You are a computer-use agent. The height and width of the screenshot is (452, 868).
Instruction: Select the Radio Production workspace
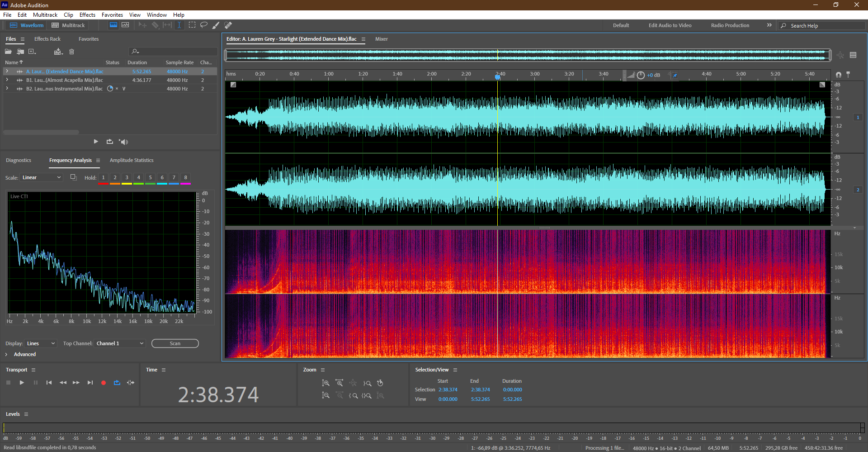(730, 25)
